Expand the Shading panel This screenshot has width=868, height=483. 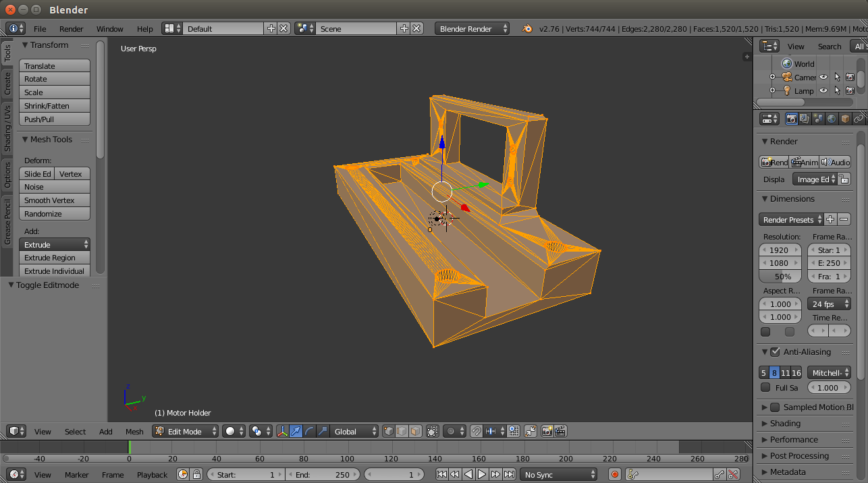[x=785, y=424]
